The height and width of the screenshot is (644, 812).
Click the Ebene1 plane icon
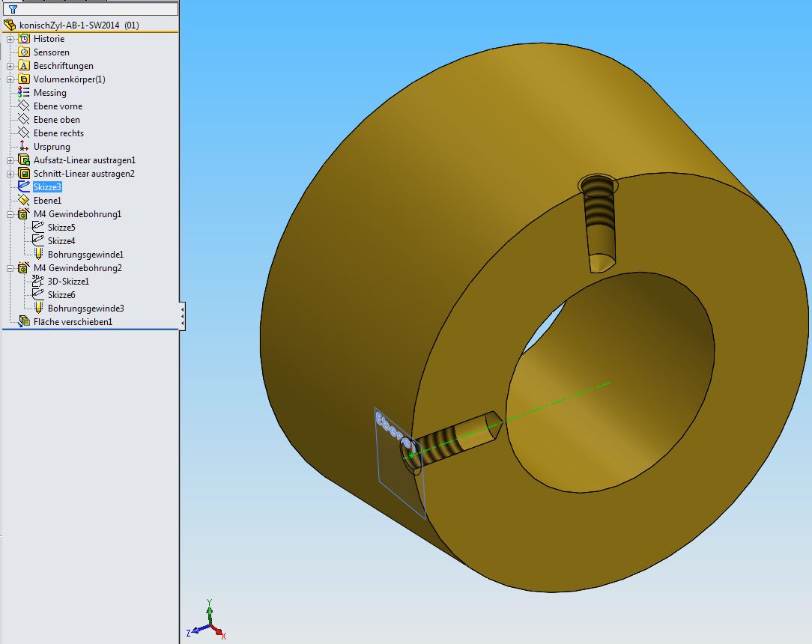[x=24, y=201]
